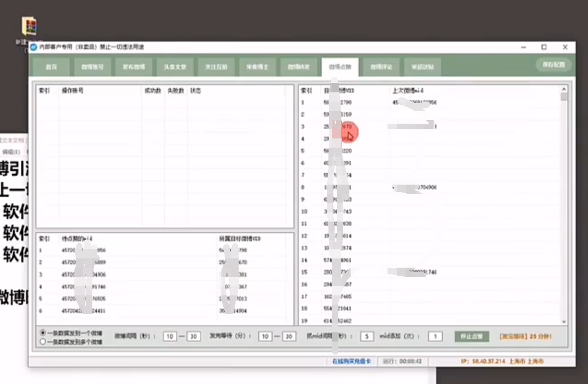Open the last tab after 微博评论

coord(423,67)
